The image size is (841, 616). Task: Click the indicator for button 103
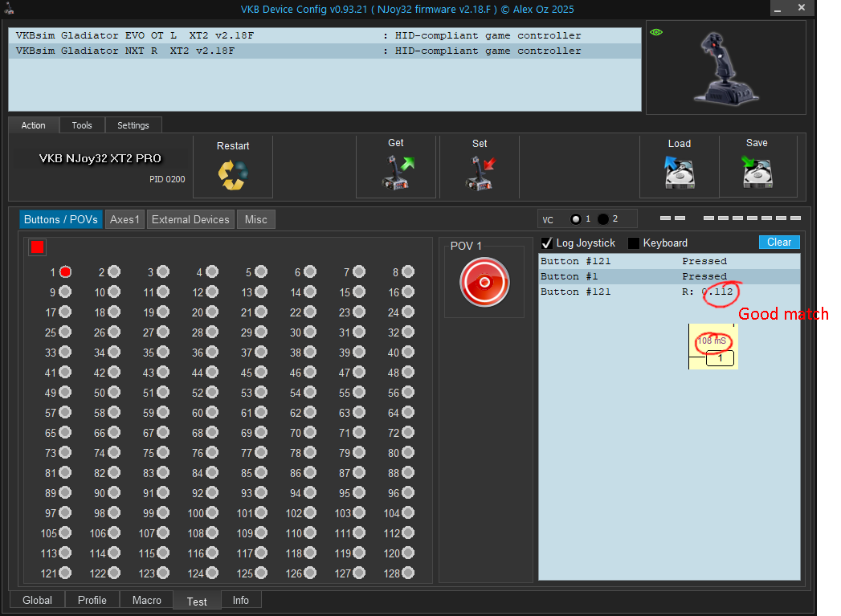coord(359,513)
